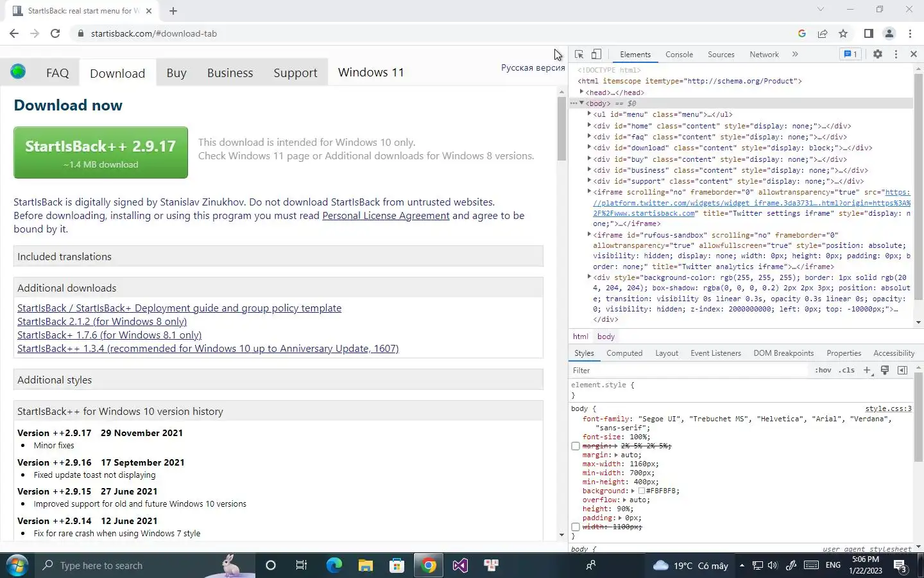Image resolution: width=924 pixels, height=578 pixels.
Task: Open File Explorer from the taskbar
Action: click(365, 565)
